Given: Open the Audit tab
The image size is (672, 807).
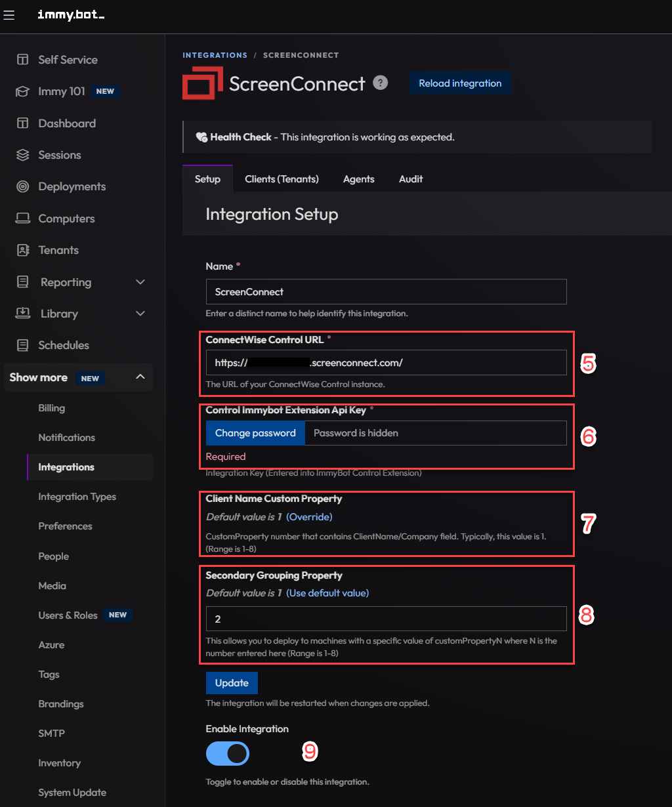Looking at the screenshot, I should pyautogui.click(x=411, y=178).
